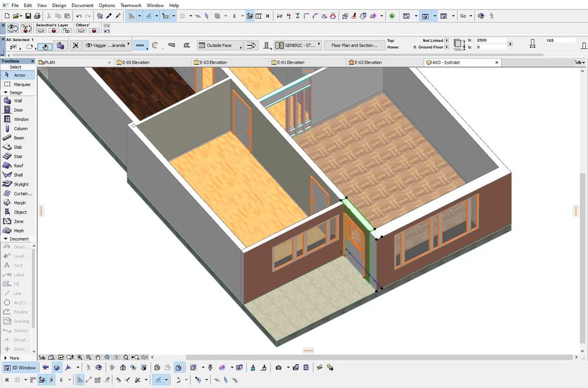Open Floor Plan and Section settings button

pos(355,45)
